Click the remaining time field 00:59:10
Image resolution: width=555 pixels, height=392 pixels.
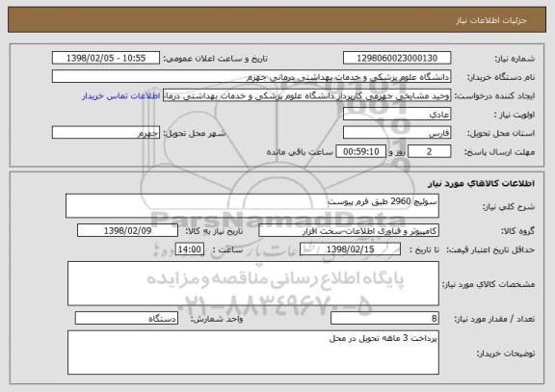pos(360,152)
